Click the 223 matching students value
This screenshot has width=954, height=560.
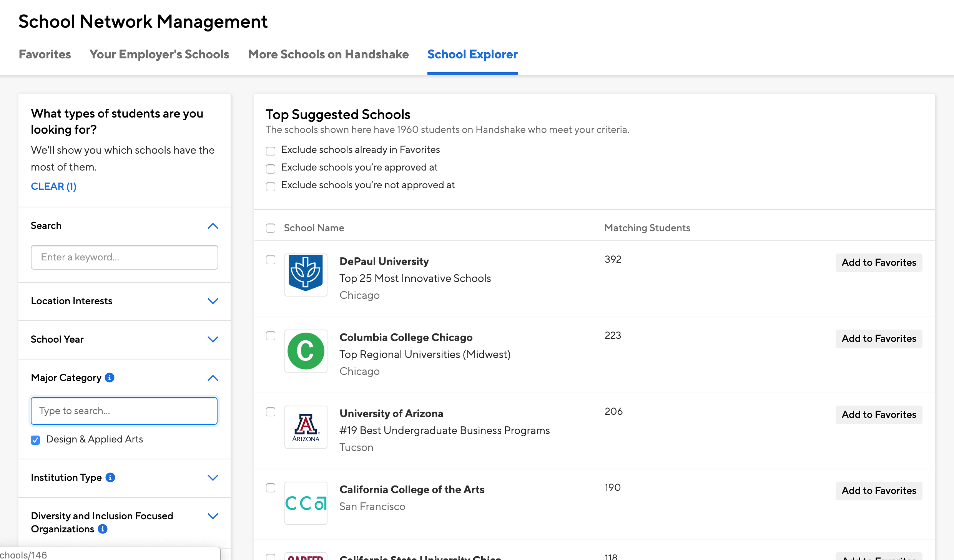(613, 335)
